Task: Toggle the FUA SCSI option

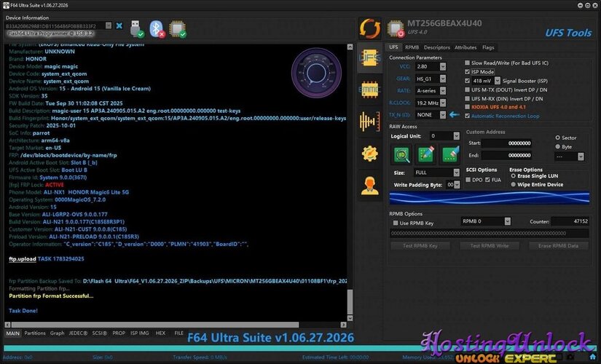Action: (x=487, y=180)
